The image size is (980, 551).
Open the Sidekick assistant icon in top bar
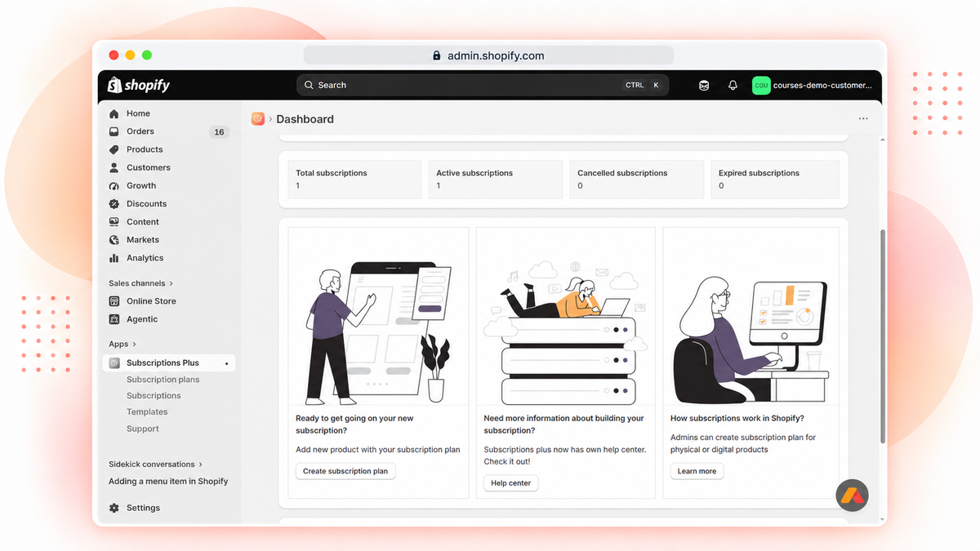point(704,85)
